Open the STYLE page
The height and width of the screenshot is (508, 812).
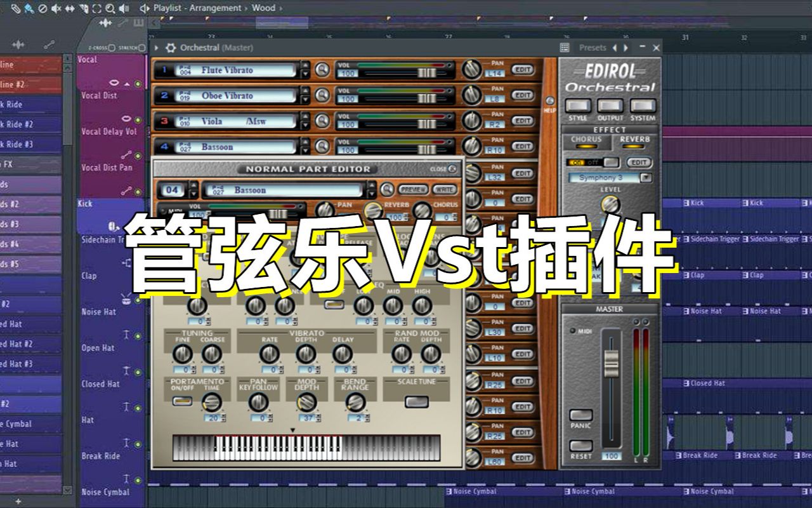coord(579,105)
